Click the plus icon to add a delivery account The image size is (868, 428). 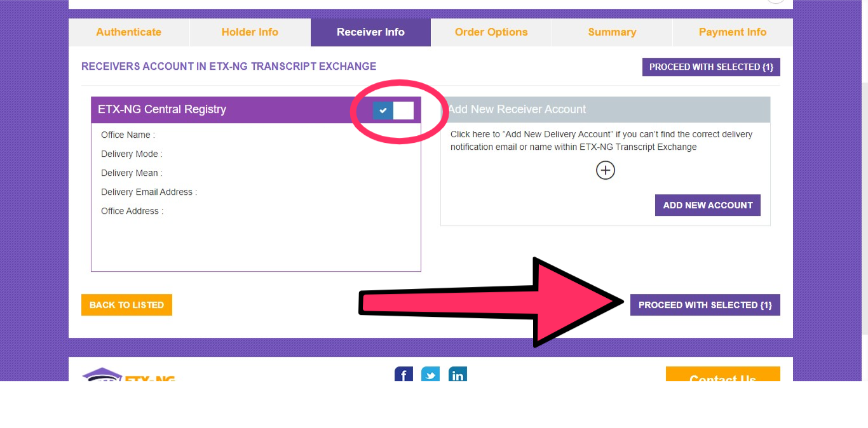(x=605, y=170)
